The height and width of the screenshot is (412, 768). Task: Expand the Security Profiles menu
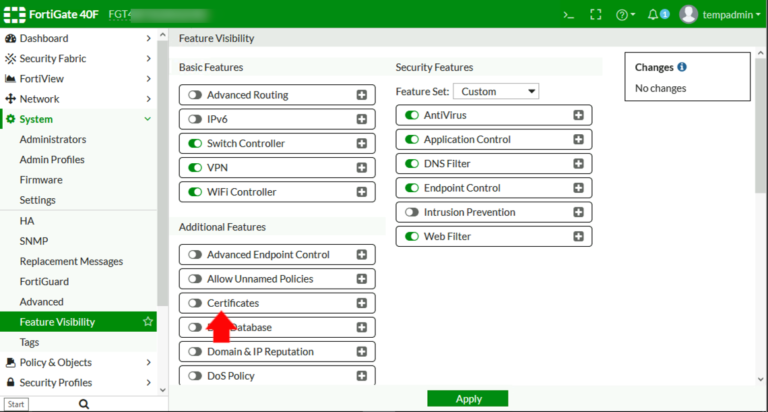[x=78, y=382]
